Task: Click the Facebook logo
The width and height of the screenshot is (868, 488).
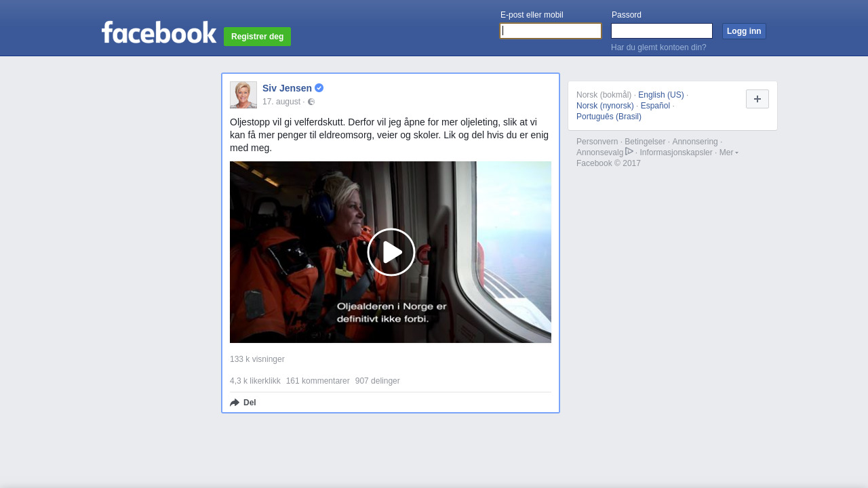Action: point(159,33)
